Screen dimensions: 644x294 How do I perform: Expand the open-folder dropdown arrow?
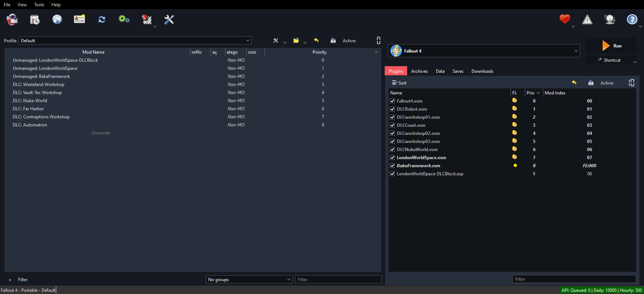tap(305, 43)
